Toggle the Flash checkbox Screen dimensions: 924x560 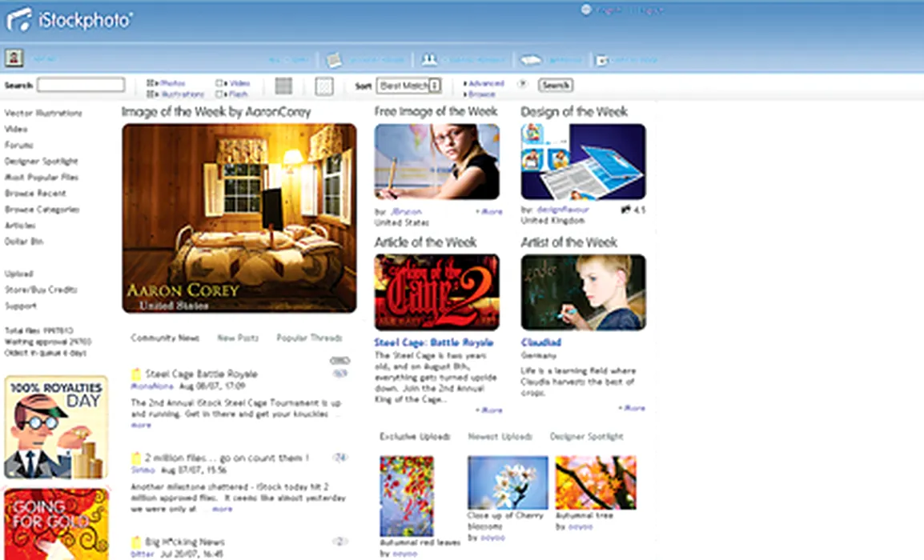click(x=220, y=94)
